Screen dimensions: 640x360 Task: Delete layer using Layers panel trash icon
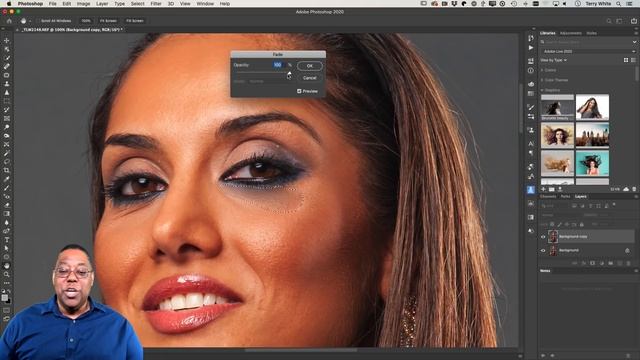628,264
